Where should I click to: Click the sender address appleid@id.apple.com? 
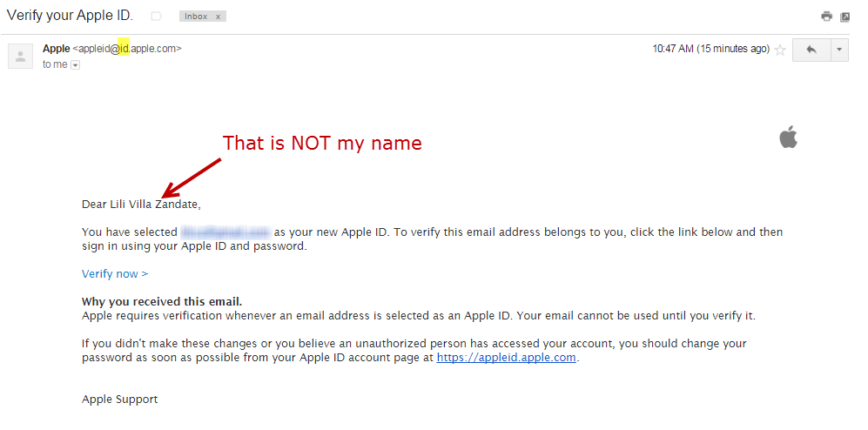pos(127,49)
